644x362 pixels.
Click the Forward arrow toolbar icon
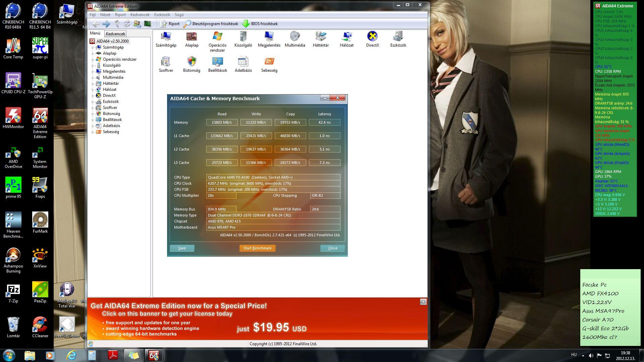click(106, 24)
